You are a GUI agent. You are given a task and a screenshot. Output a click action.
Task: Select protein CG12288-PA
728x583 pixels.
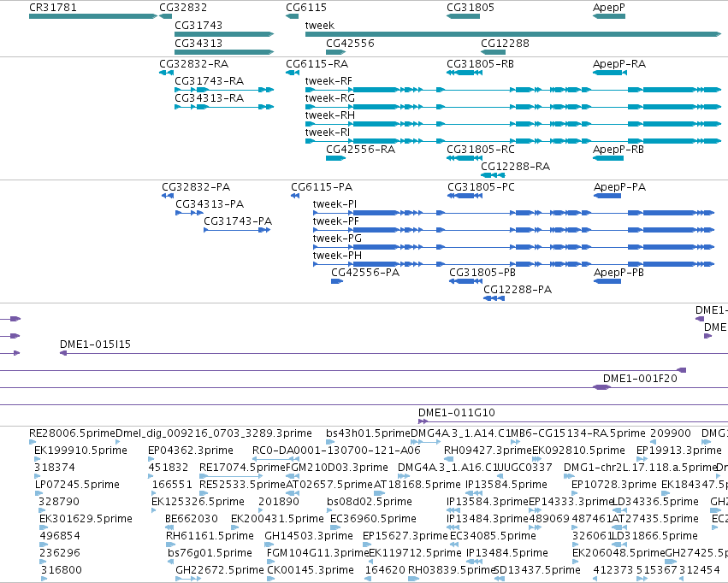pos(494,298)
